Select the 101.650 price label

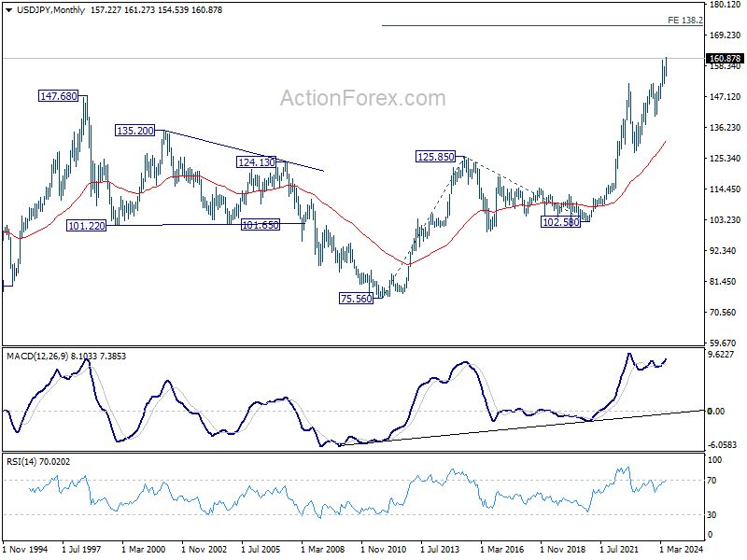261,225
